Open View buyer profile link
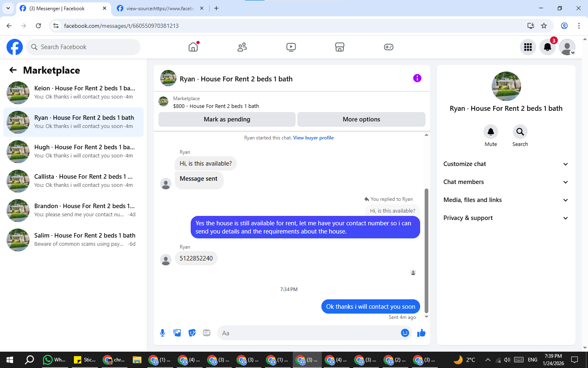This screenshot has width=588, height=368. 313,138
